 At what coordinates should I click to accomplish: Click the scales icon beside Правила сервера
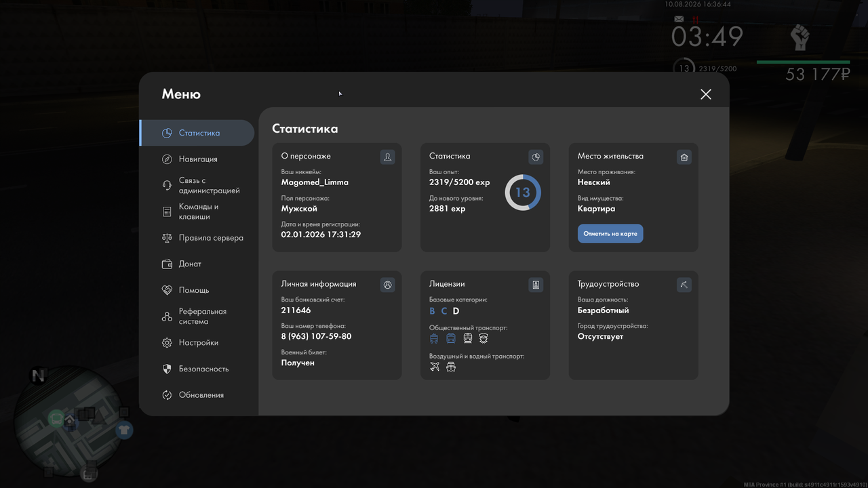coord(167,238)
